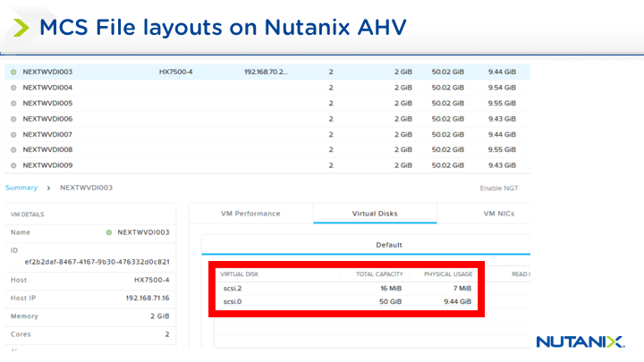Image resolution: width=644 pixels, height=362 pixels.
Task: Click the grey status dot of NEXTWVDI008
Action: 13,150
